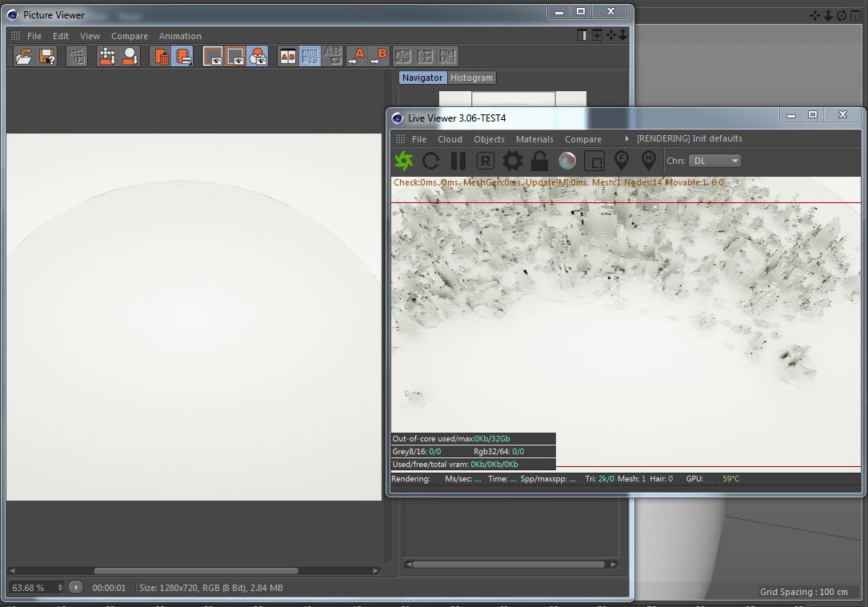Click the render time 00:00:01 text
Viewport: 868px width, 607px height.
click(x=109, y=588)
